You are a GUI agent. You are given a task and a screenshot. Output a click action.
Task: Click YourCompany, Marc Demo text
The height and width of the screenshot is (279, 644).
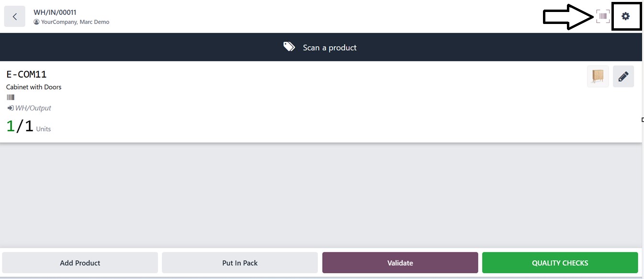75,22
